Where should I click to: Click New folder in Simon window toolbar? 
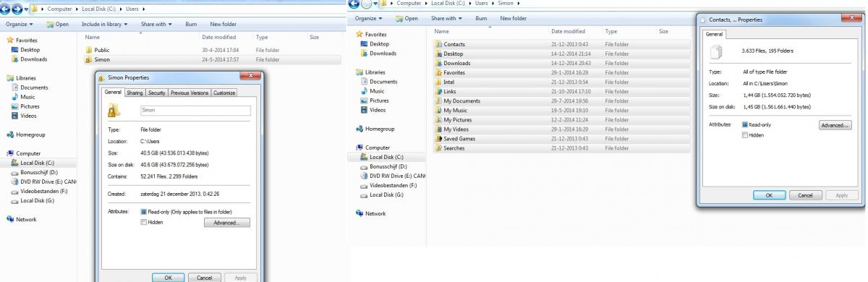coord(513,18)
